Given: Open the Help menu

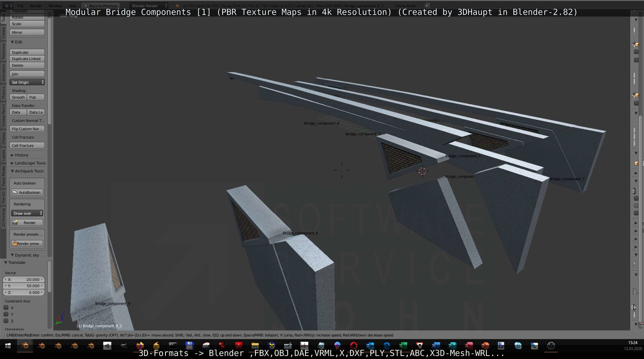Looking at the screenshot, I should point(73,6).
